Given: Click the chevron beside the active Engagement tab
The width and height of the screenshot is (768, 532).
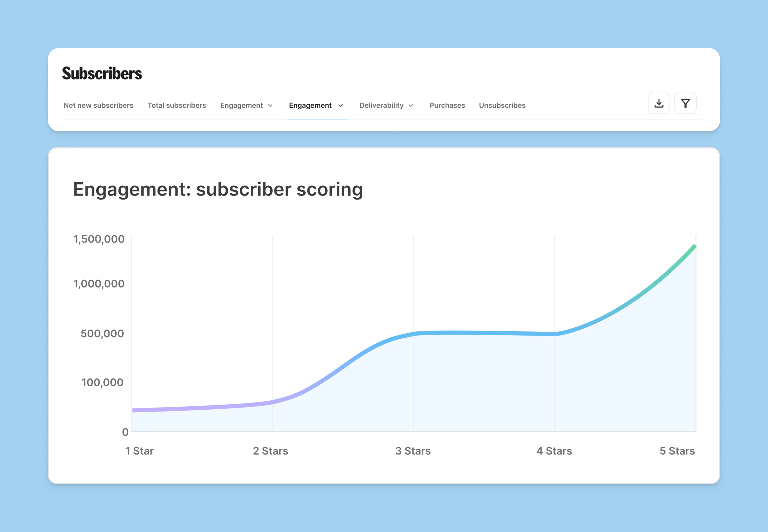Looking at the screenshot, I should 341,106.
